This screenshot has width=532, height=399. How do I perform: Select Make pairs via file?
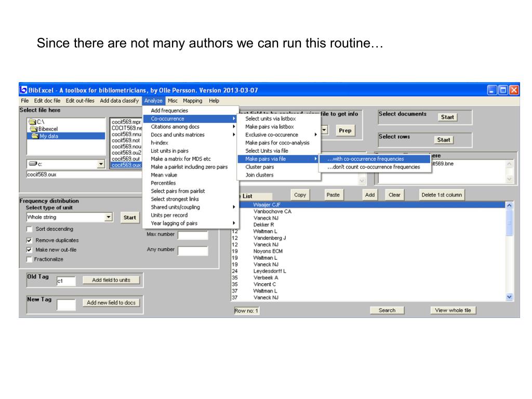point(278,159)
